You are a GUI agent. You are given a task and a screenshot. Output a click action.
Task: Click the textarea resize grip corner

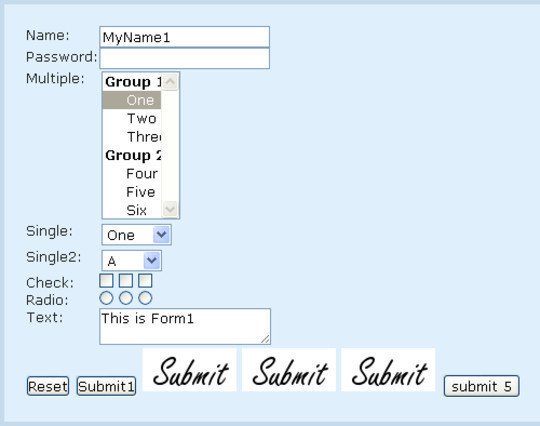coord(265,339)
